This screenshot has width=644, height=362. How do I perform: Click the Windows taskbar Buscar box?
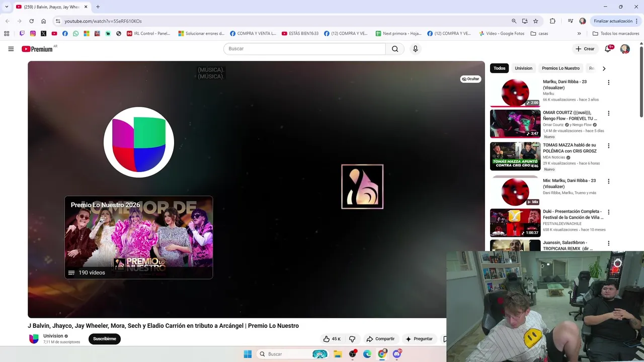[x=293, y=354]
